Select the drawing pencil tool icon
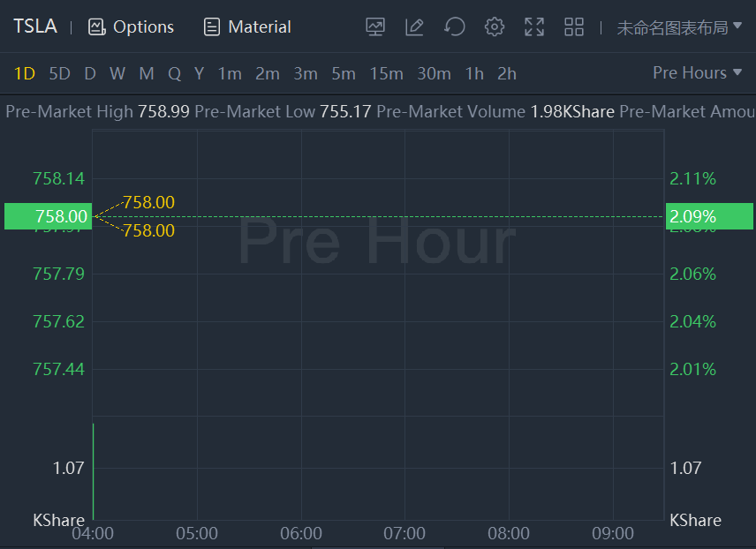 pos(414,27)
